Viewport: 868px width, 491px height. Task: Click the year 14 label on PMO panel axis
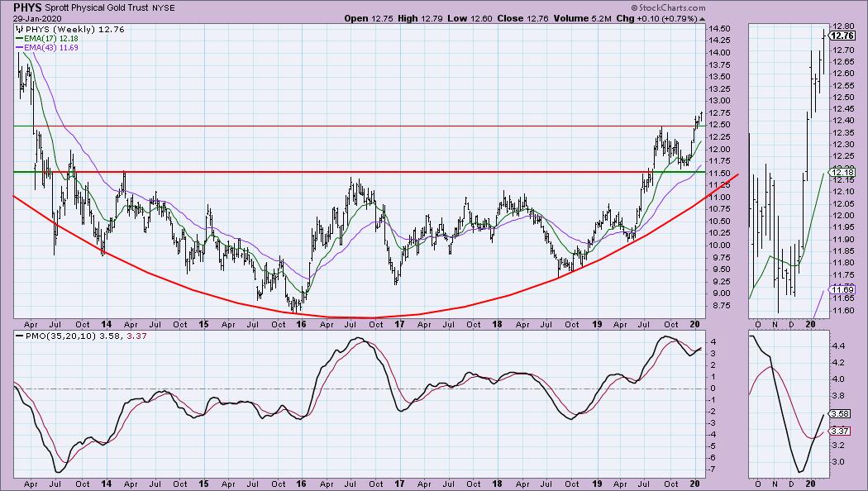(x=107, y=484)
